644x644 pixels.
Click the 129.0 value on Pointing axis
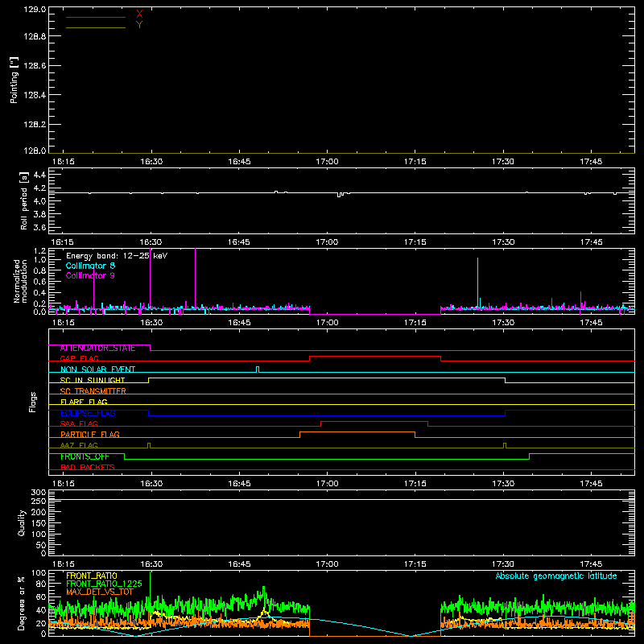pyautogui.click(x=35, y=10)
